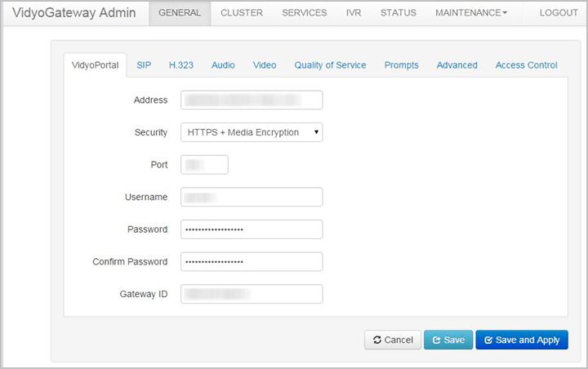The width and height of the screenshot is (588, 369).
Task: Expand the MAINTENANCE dropdown menu
Action: (471, 13)
